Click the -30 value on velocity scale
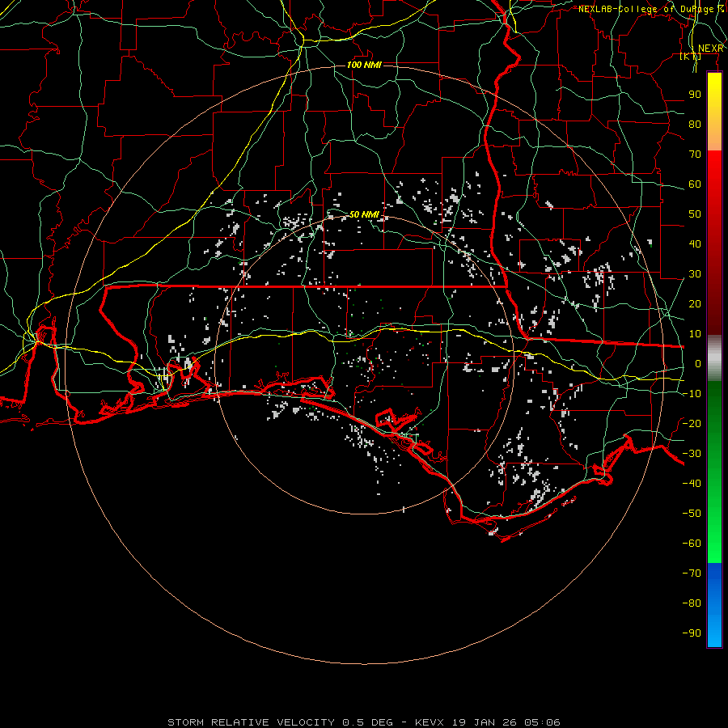Viewport: 728px width, 728px height. (692, 454)
